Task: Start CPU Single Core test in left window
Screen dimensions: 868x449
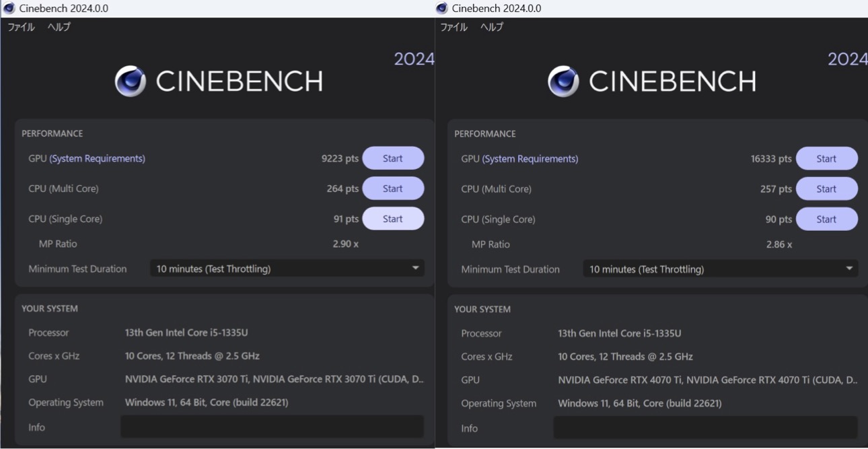Action: [393, 219]
